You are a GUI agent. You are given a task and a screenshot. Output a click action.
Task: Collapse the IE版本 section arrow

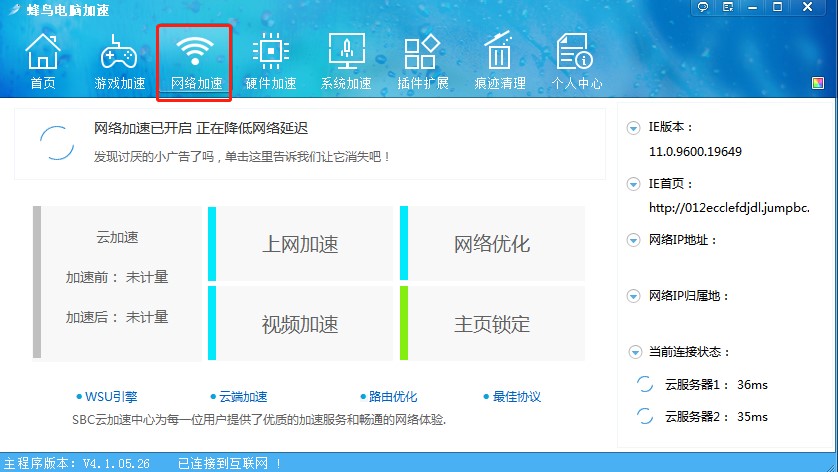coord(633,128)
